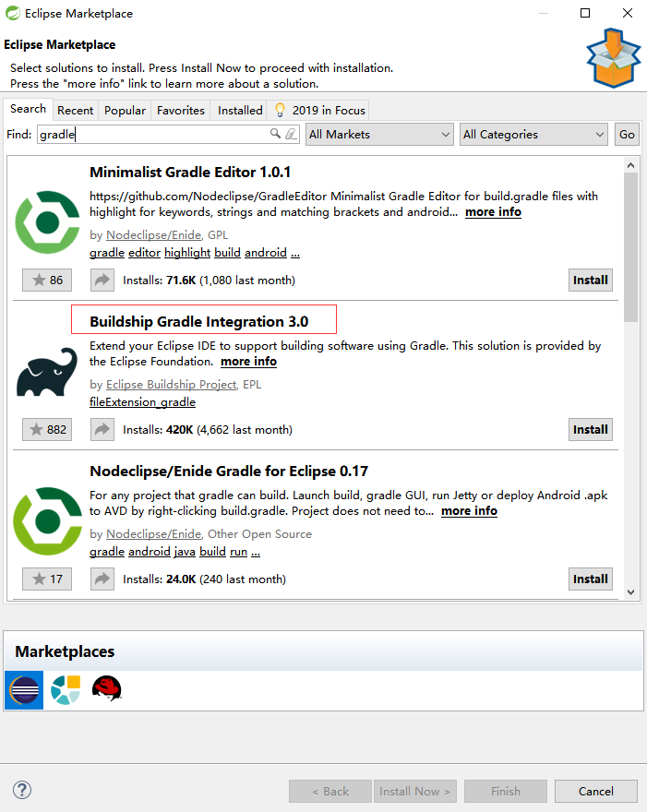Favorite Minimalist Gradle Editor with star 86
The width and height of the screenshot is (647, 812).
47,281
